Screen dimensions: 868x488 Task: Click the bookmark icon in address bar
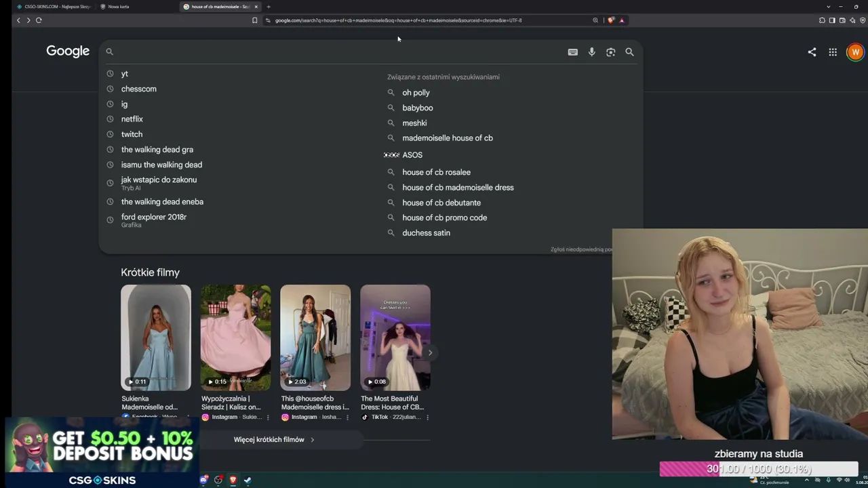[x=255, y=20]
